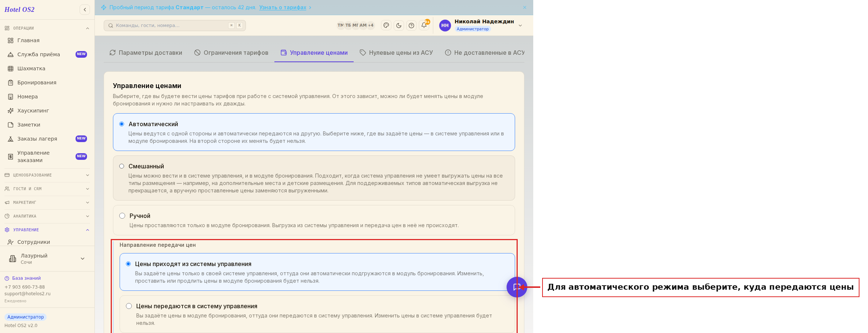Focus the Команды, гости, номера search field
Screen dimensions: 868x333
pos(175,26)
